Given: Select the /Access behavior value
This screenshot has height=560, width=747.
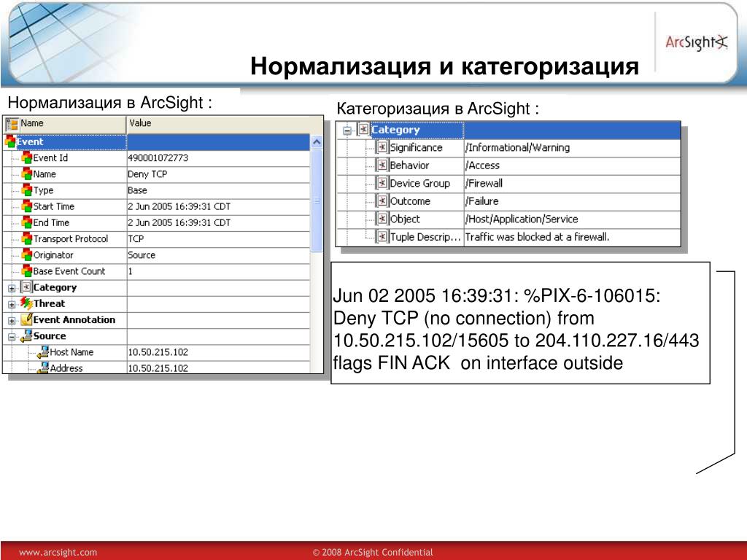Looking at the screenshot, I should point(483,166).
